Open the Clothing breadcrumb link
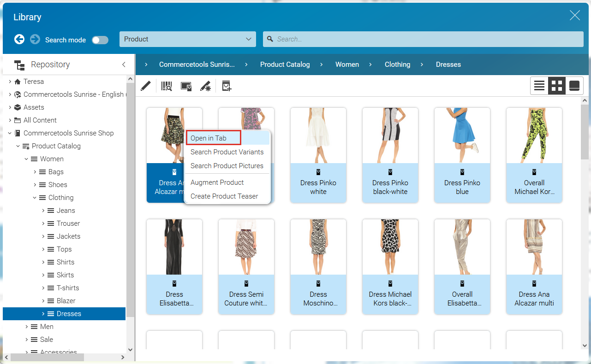 click(397, 64)
